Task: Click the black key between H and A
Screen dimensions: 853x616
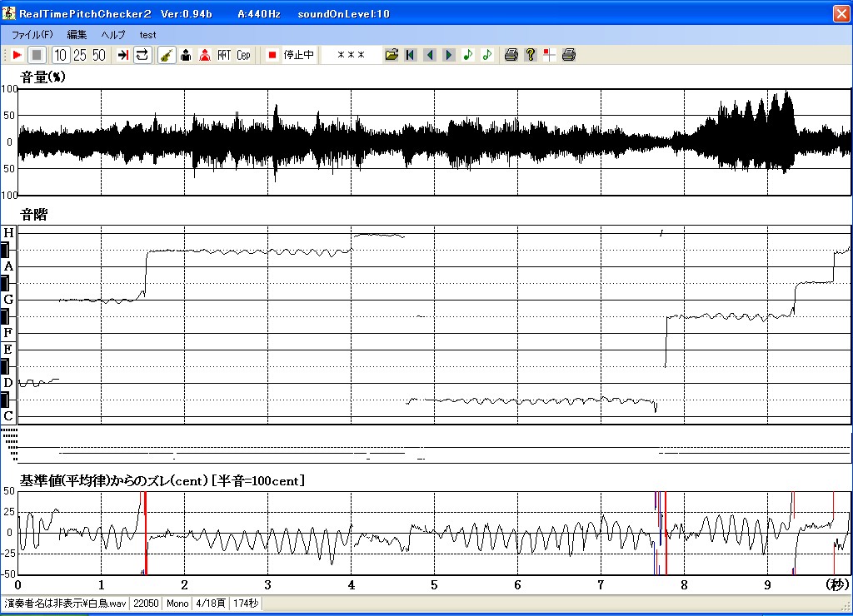Action: [x=5, y=250]
